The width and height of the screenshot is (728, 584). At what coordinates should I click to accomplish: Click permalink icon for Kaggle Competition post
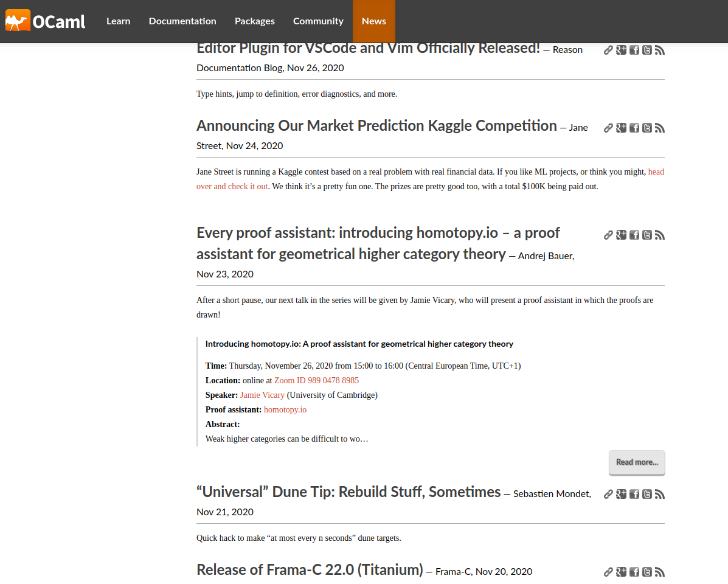[x=608, y=128]
